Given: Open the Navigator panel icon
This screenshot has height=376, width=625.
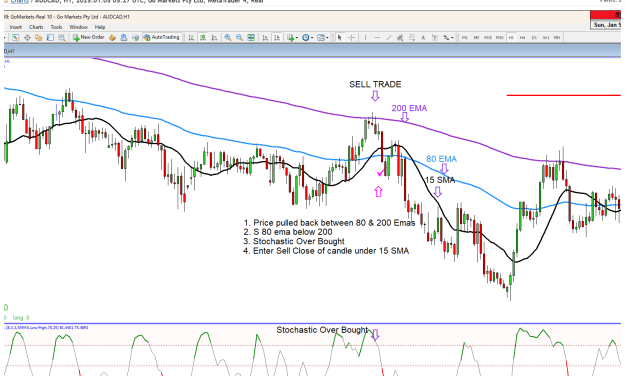Looking at the screenshot, I should 39,37.
